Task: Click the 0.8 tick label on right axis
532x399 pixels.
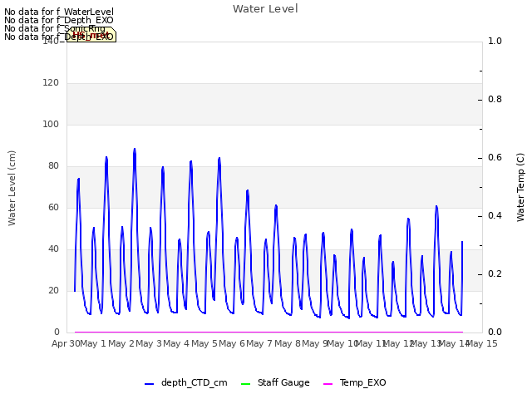Action: pos(495,99)
